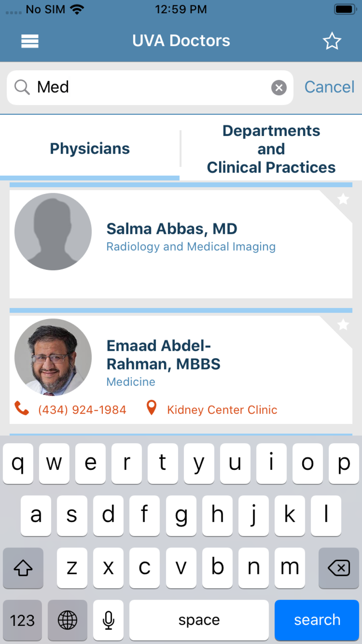Favorite Salma Abbas with the star
This screenshot has height=644, width=362.
coord(343,199)
